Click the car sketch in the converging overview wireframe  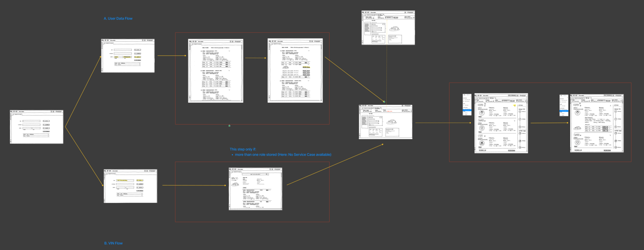(x=392, y=122)
